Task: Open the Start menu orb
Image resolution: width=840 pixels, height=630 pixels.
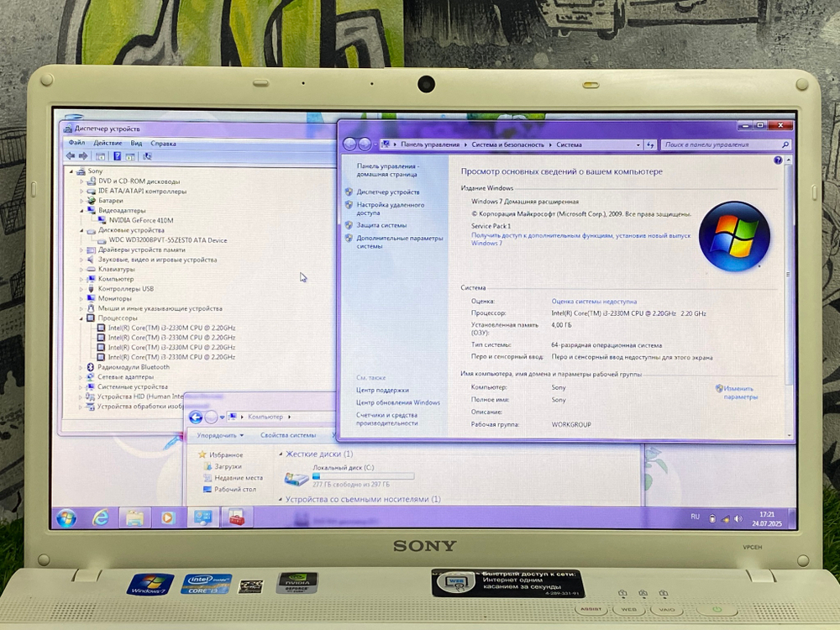Action: [66, 518]
